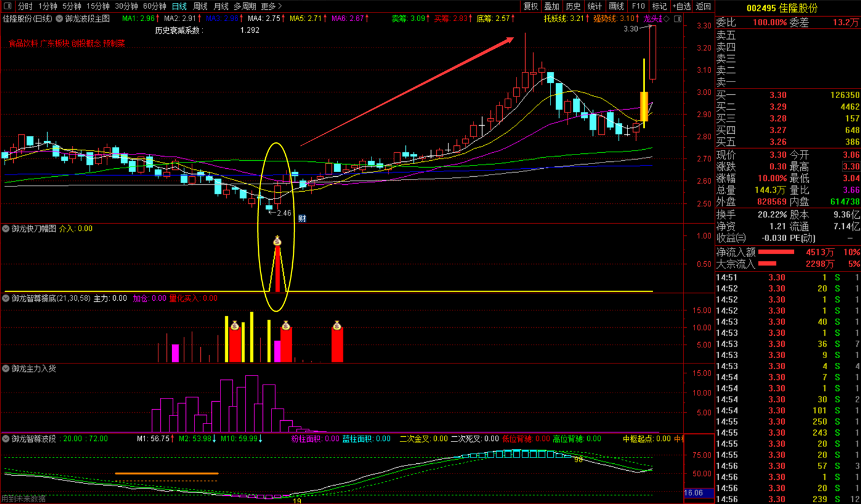The width and height of the screenshot is (861, 504).
Task: Select the 周线 weekly chart tab
Action: point(200,6)
